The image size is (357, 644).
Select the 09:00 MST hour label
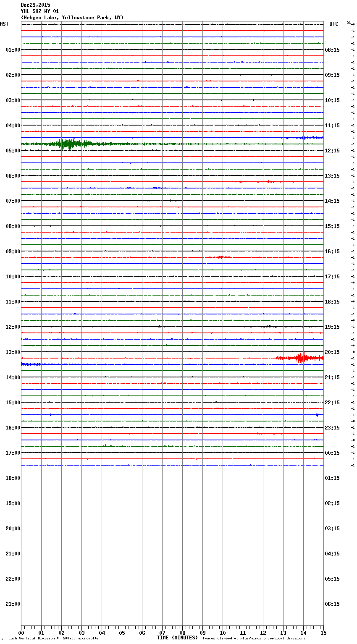13,251
